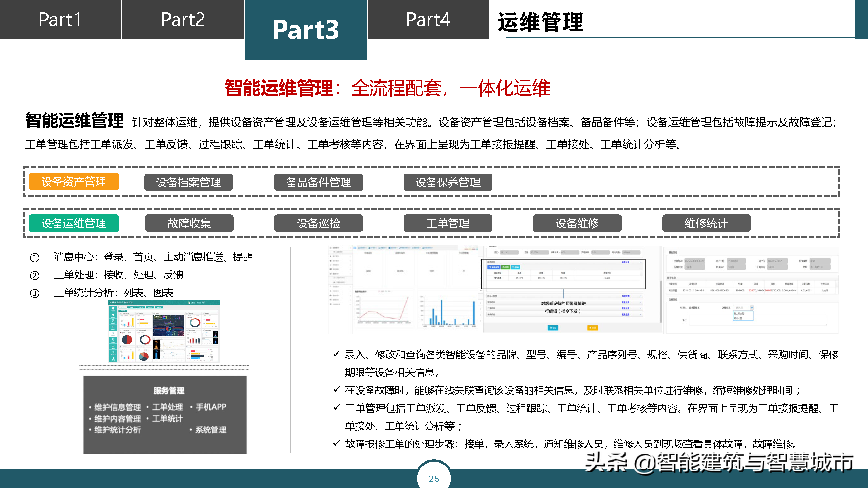Screen dimensions: 868x488
Task: Click 维护内容管理 in the service box
Action: [x=118, y=419]
